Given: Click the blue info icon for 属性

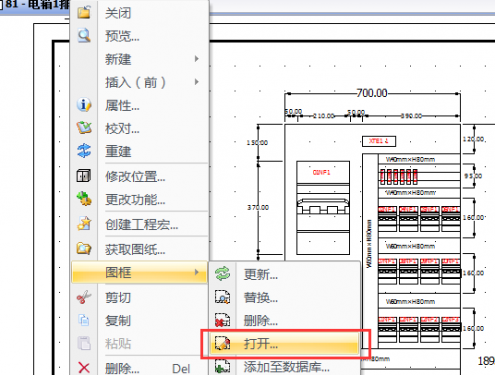Looking at the screenshot, I should coord(84,105).
